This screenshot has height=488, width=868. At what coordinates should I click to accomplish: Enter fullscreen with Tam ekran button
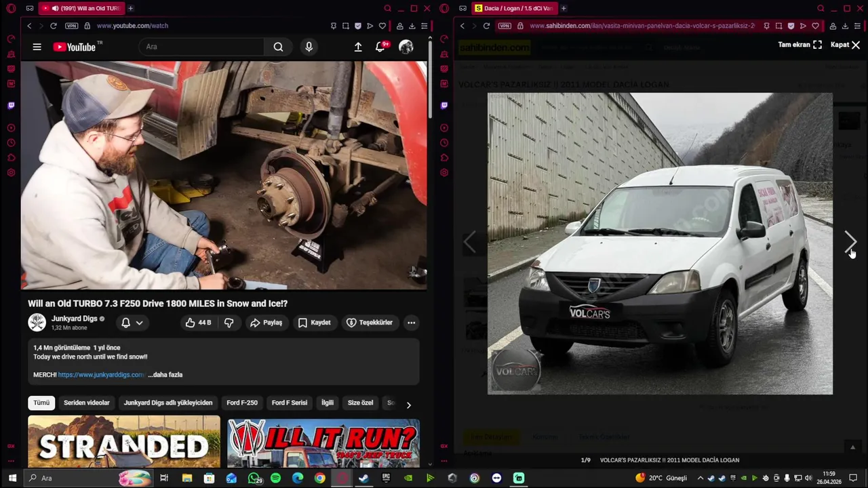click(800, 45)
